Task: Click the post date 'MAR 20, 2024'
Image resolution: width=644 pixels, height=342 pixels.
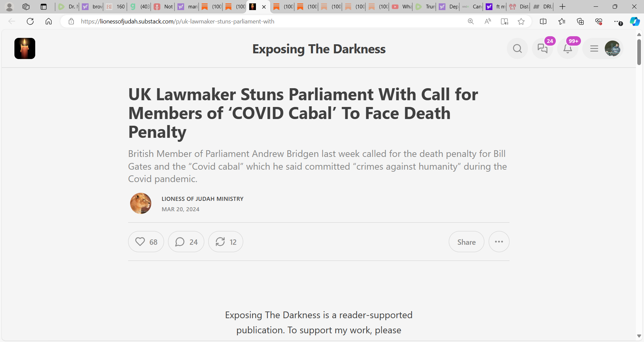Action: [180, 209]
